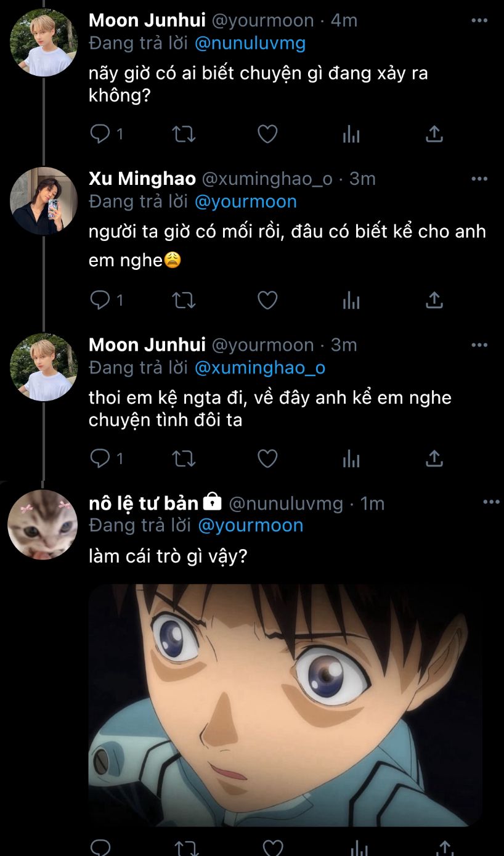Retweet Xu Minghao's tweet
This screenshot has height=856, width=504.
coord(183,300)
